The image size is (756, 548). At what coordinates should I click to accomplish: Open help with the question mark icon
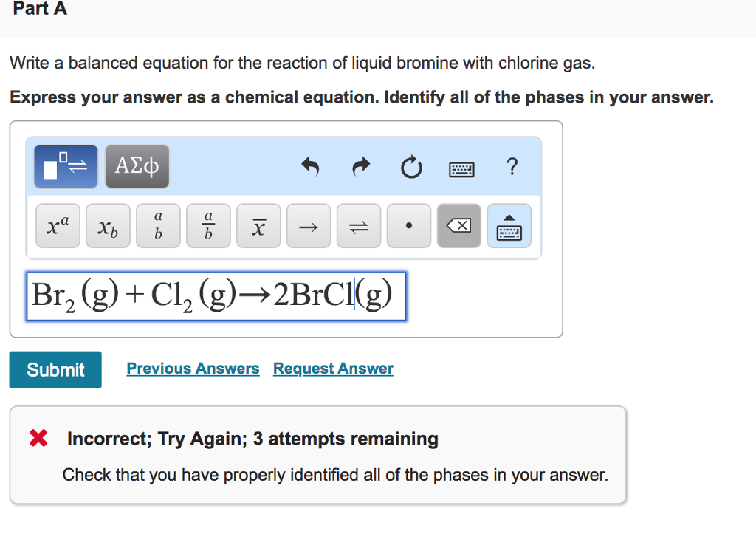[x=512, y=168]
